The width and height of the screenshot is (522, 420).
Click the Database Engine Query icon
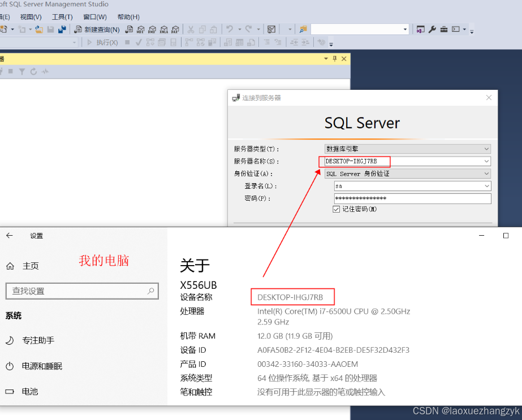click(x=129, y=29)
